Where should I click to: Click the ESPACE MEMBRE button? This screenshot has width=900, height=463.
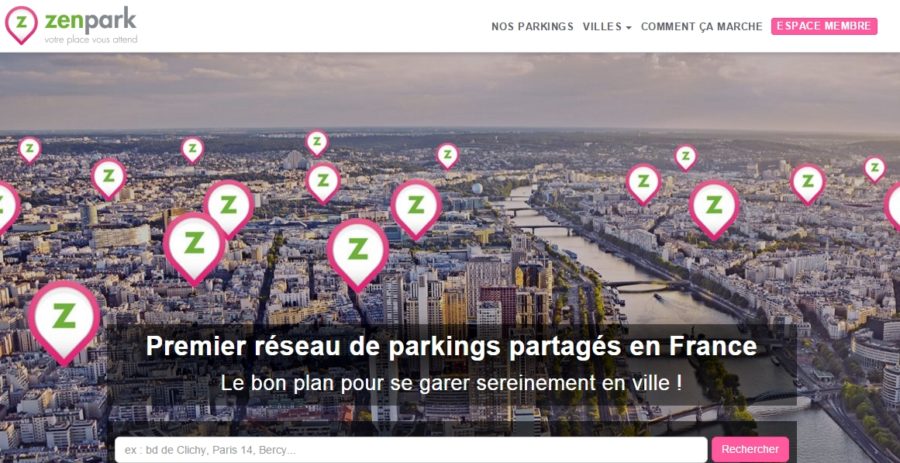click(x=824, y=26)
